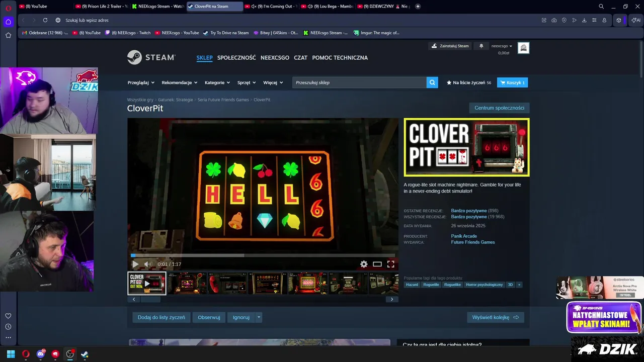Open the NEEXCSGO profile menu
The height and width of the screenshot is (362, 644).
tap(275, 58)
